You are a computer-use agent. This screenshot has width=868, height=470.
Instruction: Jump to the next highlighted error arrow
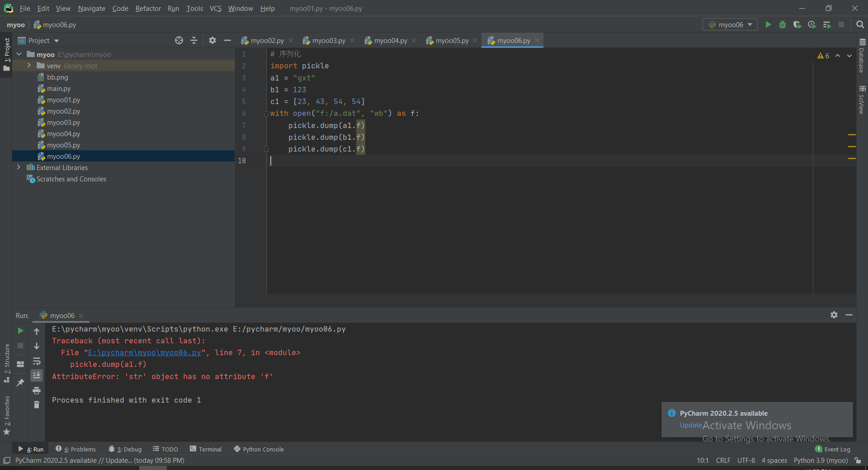coord(849,56)
